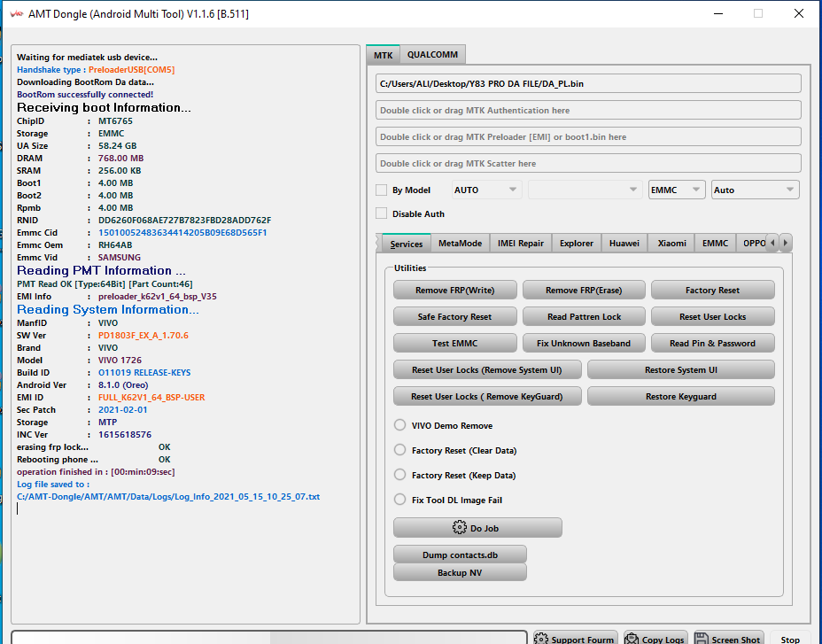822x644 pixels.
Task: Tick the Disable Auth checkbox
Action: (381, 213)
